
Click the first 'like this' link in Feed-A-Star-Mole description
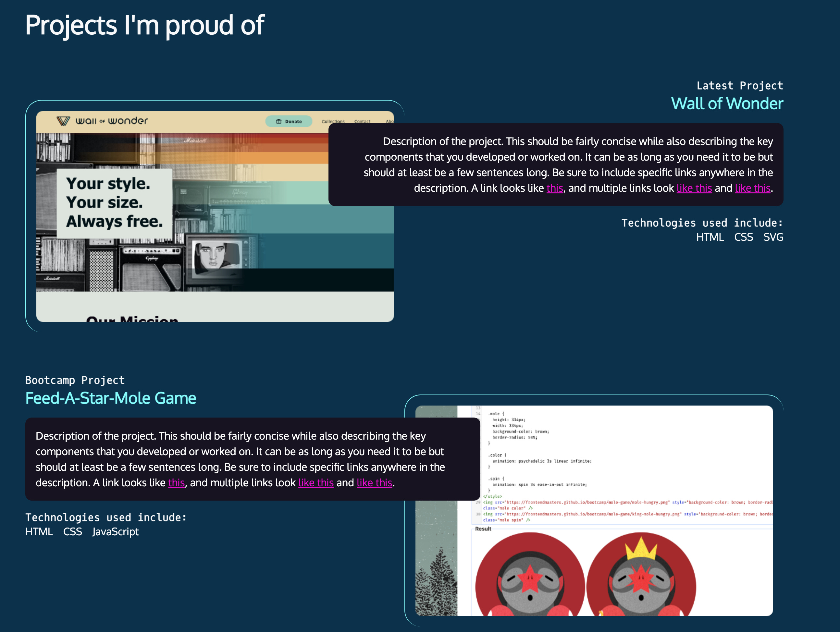point(316,482)
